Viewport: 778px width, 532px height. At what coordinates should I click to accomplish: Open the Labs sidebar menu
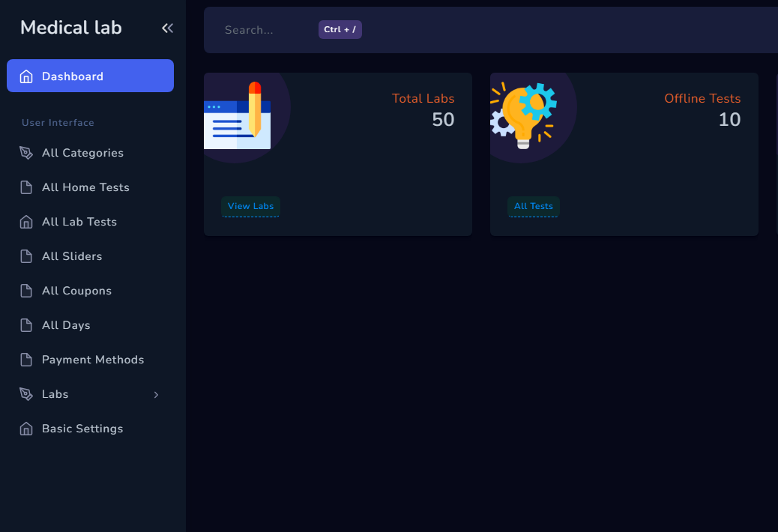[55, 394]
